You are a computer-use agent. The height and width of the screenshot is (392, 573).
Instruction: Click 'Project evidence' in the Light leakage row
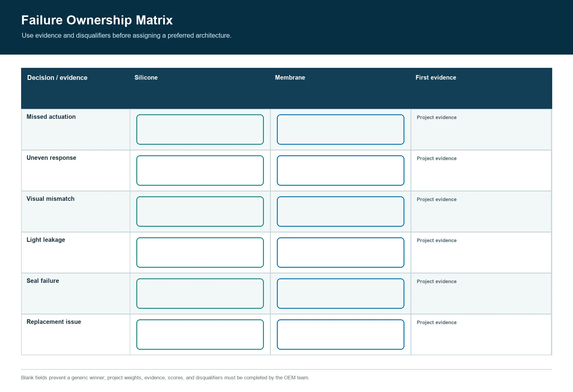437,240
